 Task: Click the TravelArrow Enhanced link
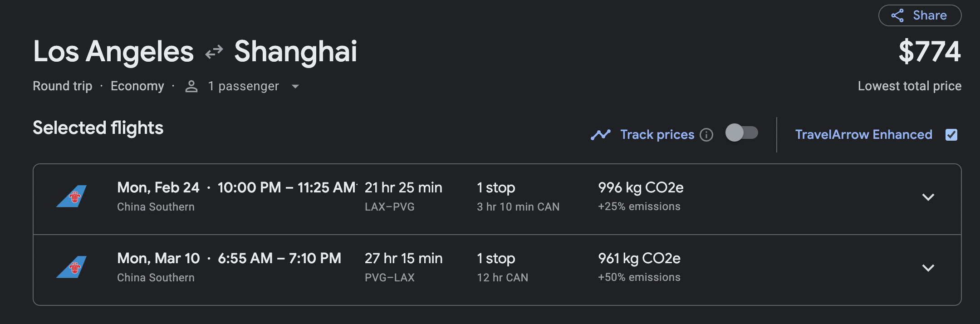(x=863, y=135)
